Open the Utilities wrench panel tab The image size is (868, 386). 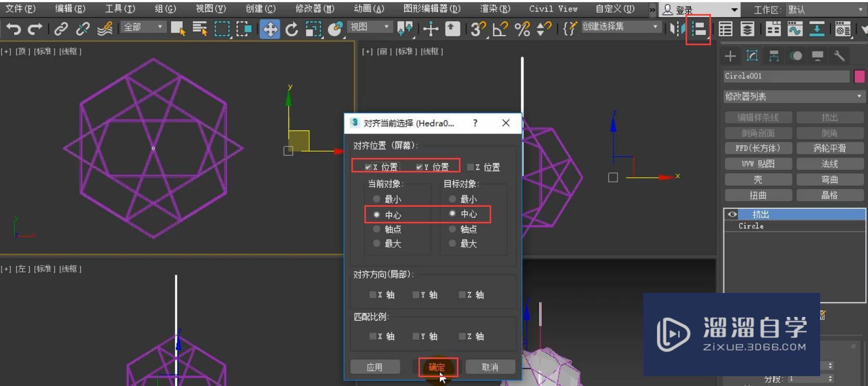[839, 56]
